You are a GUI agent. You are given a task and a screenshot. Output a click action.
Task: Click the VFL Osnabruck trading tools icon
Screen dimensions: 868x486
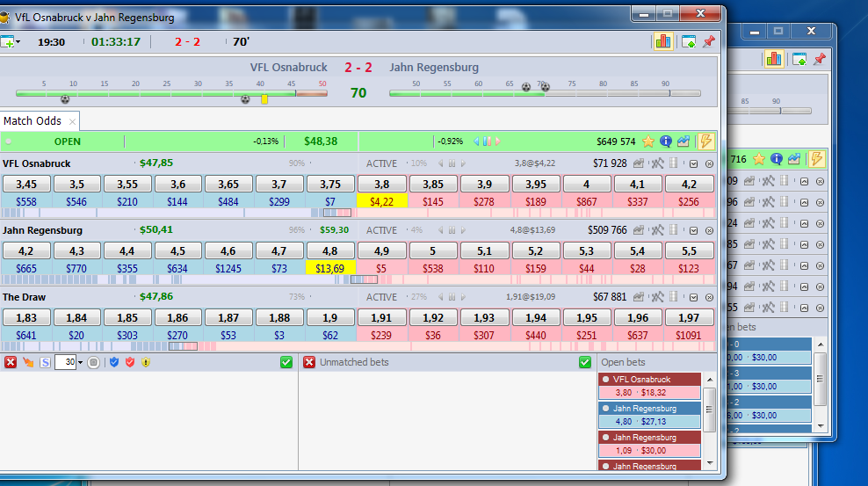[657, 163]
